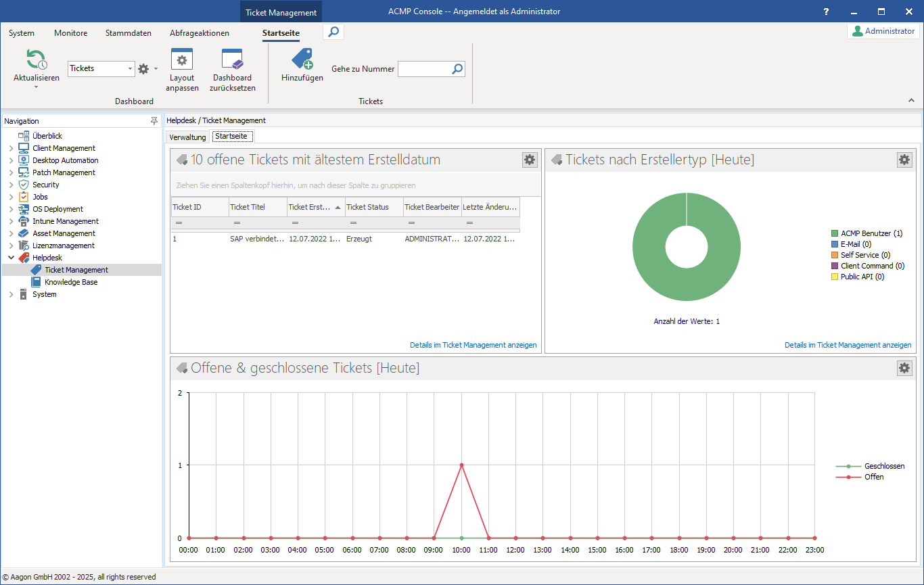This screenshot has height=585, width=924.
Task: Click the help question mark in the title bar
Action: tap(825, 11)
